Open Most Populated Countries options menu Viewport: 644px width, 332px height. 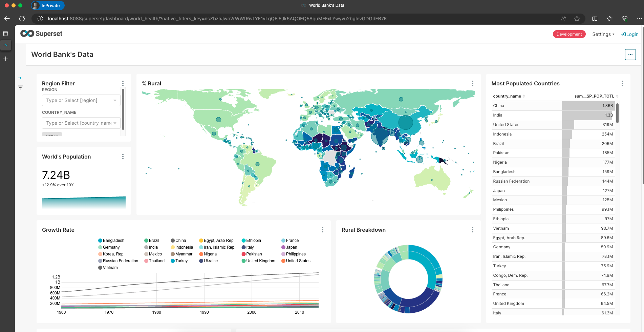pos(622,83)
